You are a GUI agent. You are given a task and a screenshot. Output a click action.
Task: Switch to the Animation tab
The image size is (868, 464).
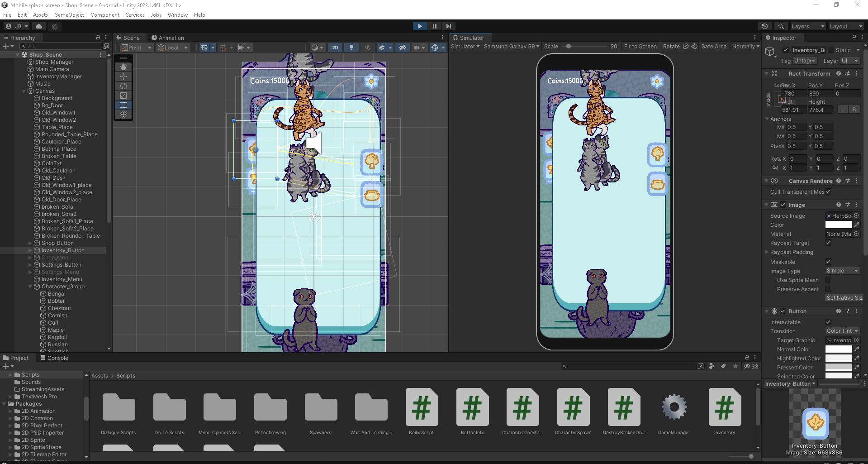click(x=168, y=38)
